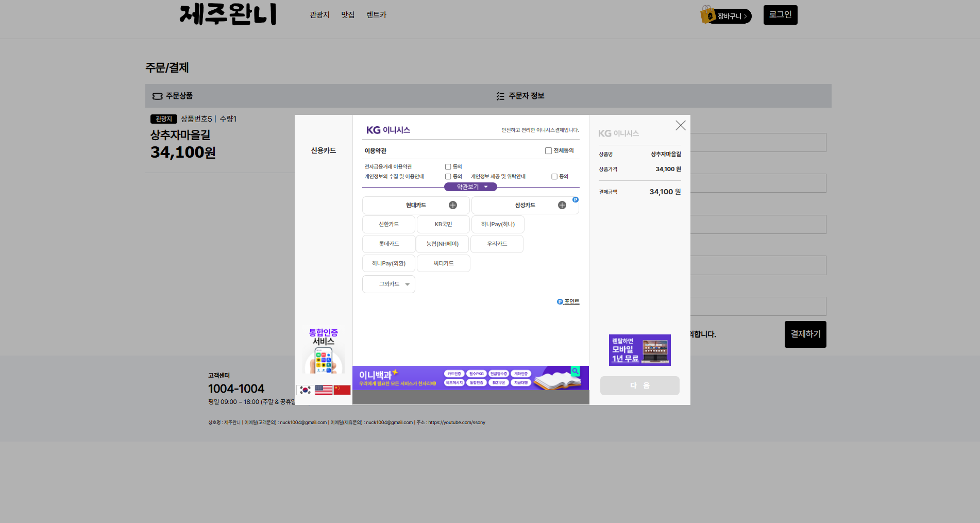Screen dimensions: 980x523
Task: Open the 렌탈하면 모바일 1년 무료 ad
Action: pyautogui.click(x=640, y=350)
